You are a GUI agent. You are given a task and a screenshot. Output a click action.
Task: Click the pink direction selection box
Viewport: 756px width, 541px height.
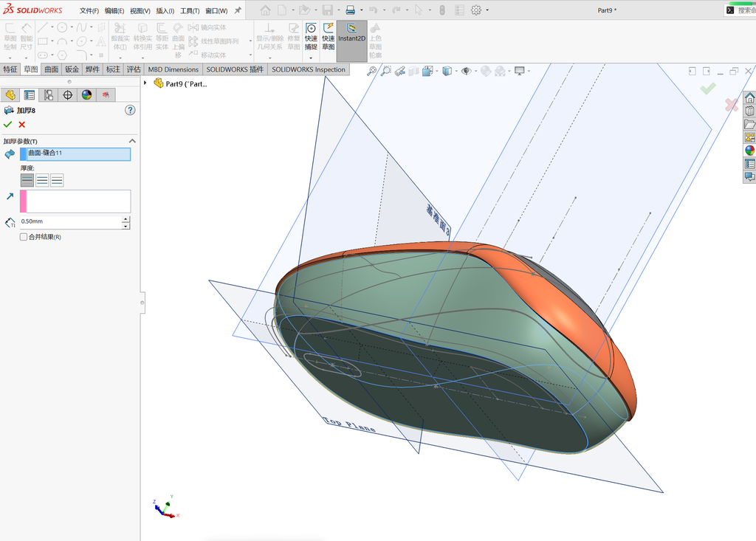pos(75,201)
